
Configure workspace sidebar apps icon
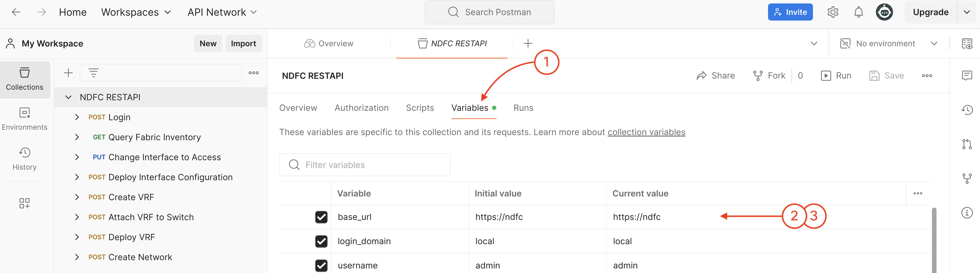tap(25, 203)
